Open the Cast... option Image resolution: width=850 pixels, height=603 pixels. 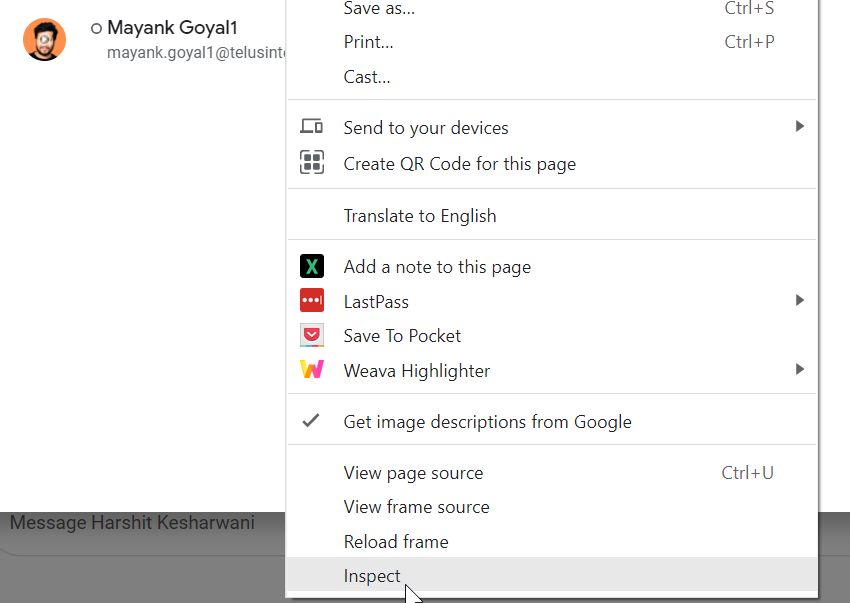tap(367, 77)
